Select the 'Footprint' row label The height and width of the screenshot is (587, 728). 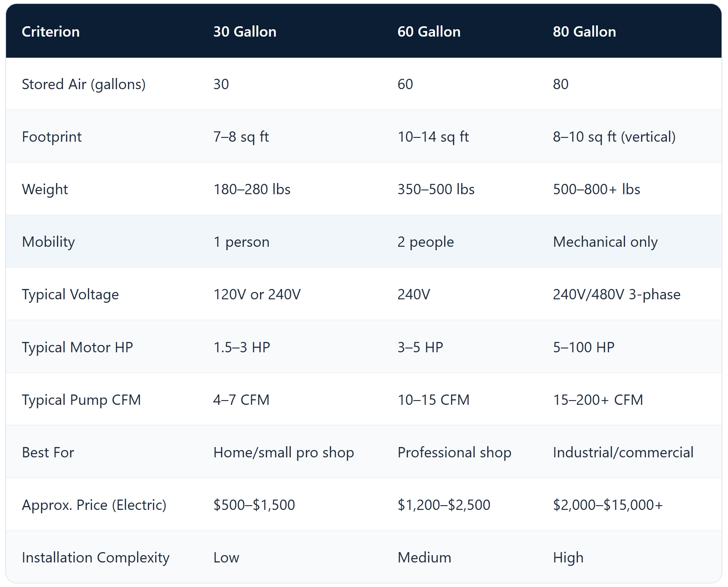(52, 137)
